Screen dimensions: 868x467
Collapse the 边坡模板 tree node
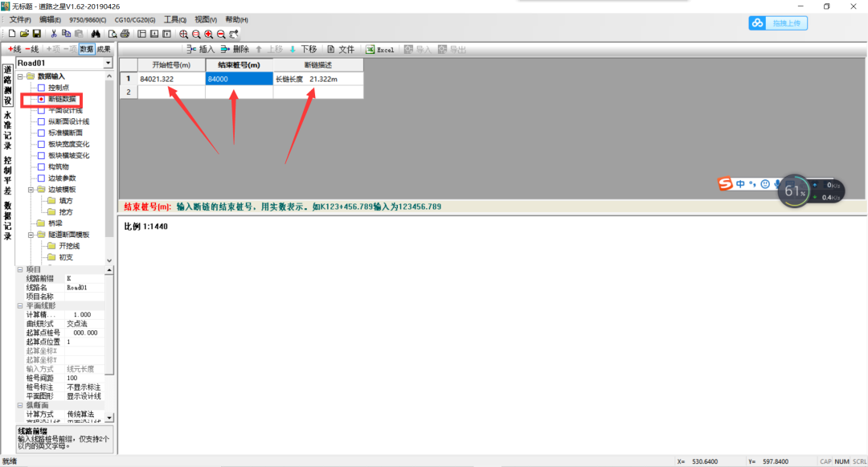coord(31,189)
